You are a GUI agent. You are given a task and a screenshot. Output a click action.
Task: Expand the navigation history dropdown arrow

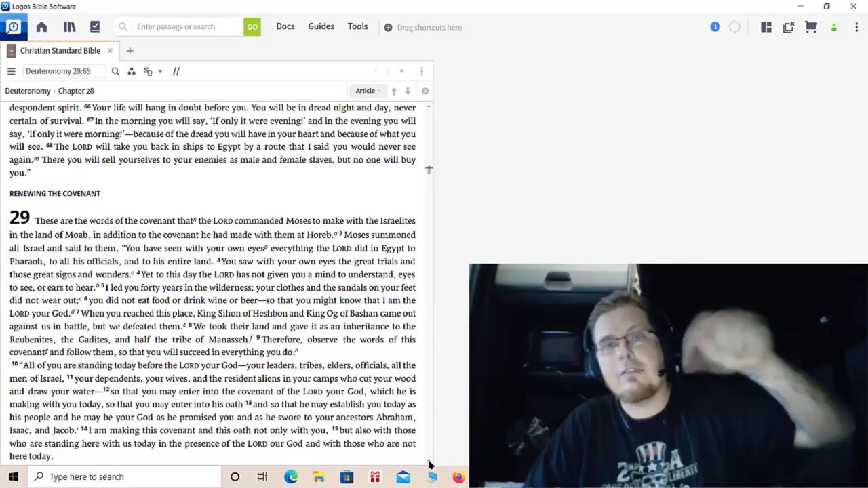click(x=401, y=71)
